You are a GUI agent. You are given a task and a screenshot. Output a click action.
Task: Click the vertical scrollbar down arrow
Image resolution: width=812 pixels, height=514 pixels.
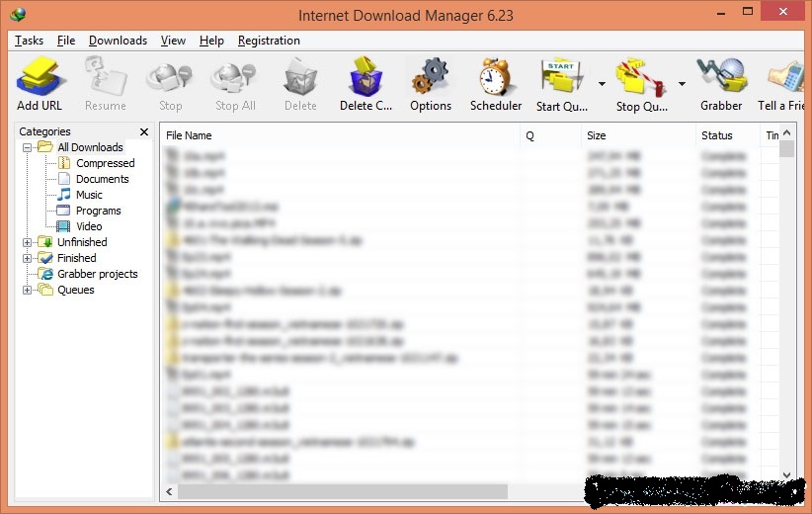[786, 474]
